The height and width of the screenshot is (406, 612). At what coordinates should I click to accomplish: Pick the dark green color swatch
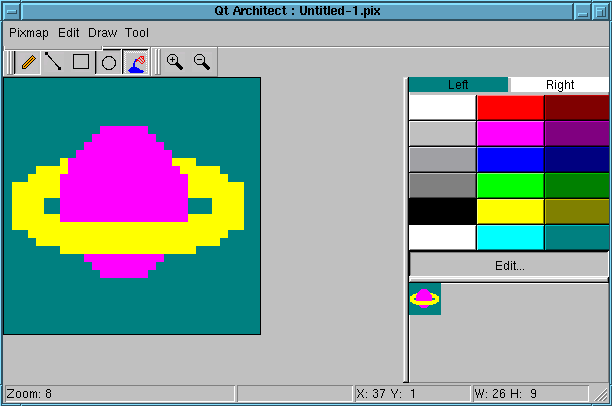577,185
